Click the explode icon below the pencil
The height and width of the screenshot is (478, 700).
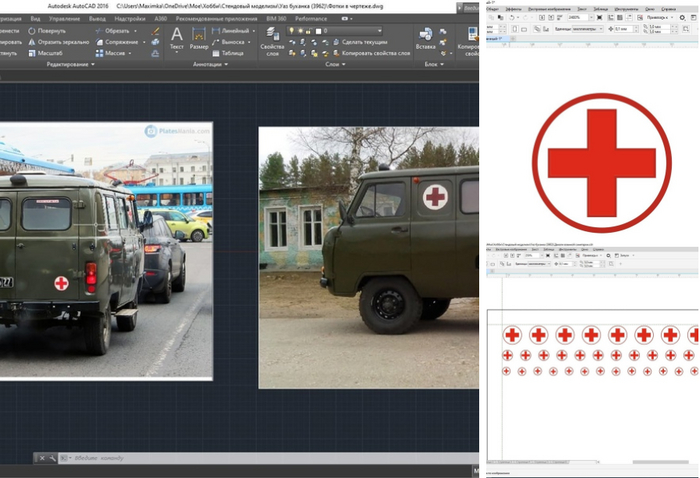point(155,42)
